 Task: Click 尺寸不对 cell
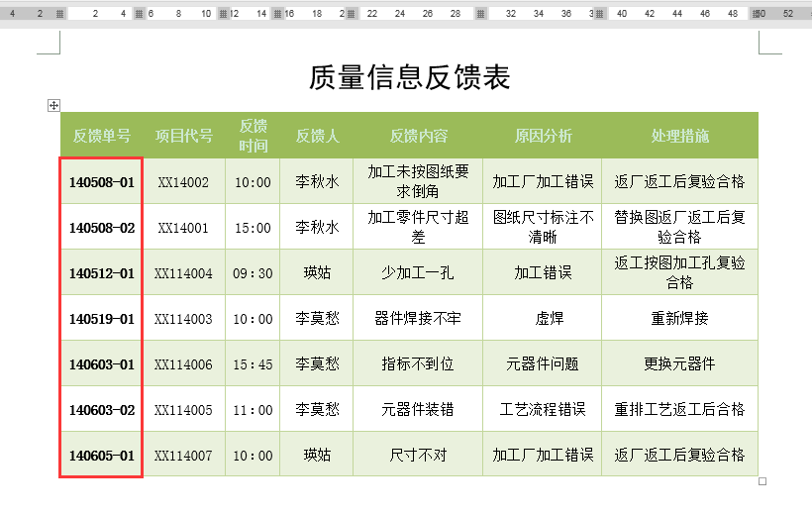(x=418, y=455)
